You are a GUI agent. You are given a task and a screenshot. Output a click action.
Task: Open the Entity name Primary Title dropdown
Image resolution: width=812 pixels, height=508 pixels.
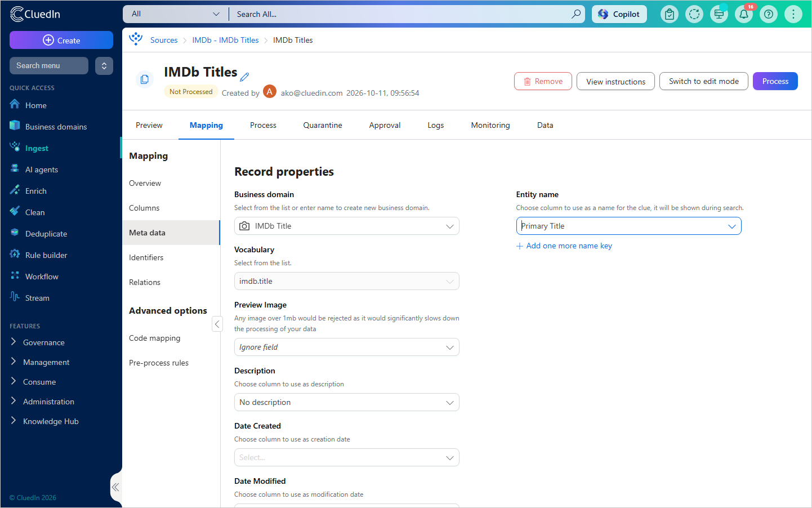click(628, 226)
